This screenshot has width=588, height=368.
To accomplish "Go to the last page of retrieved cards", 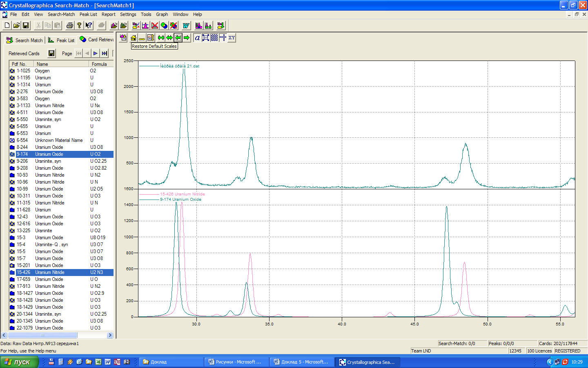I will [105, 53].
